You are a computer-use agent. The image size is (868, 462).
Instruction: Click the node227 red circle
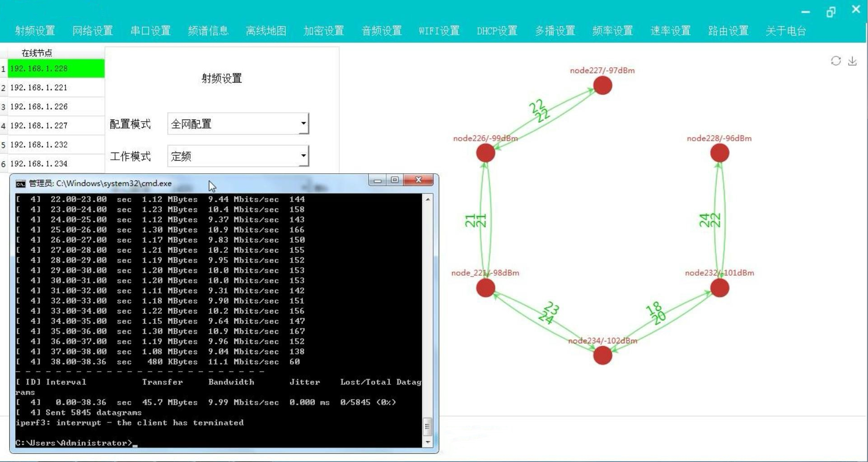click(x=602, y=85)
